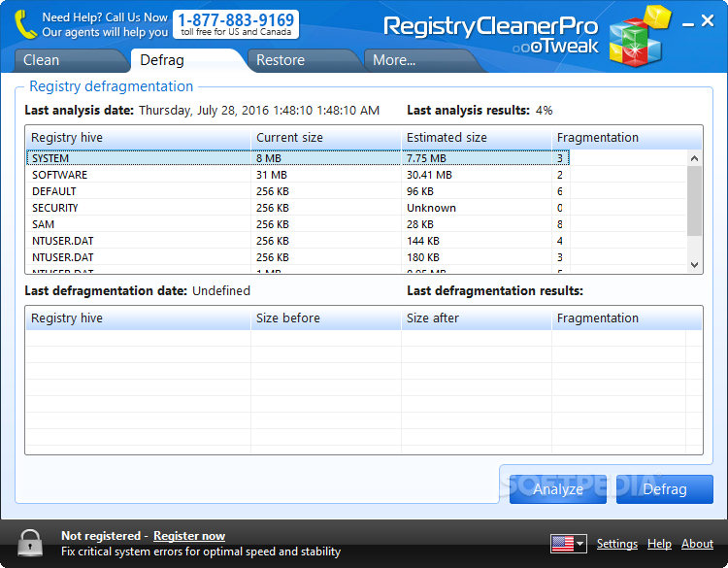Open the Settings link
Screen dimensions: 728x568
click(x=616, y=544)
